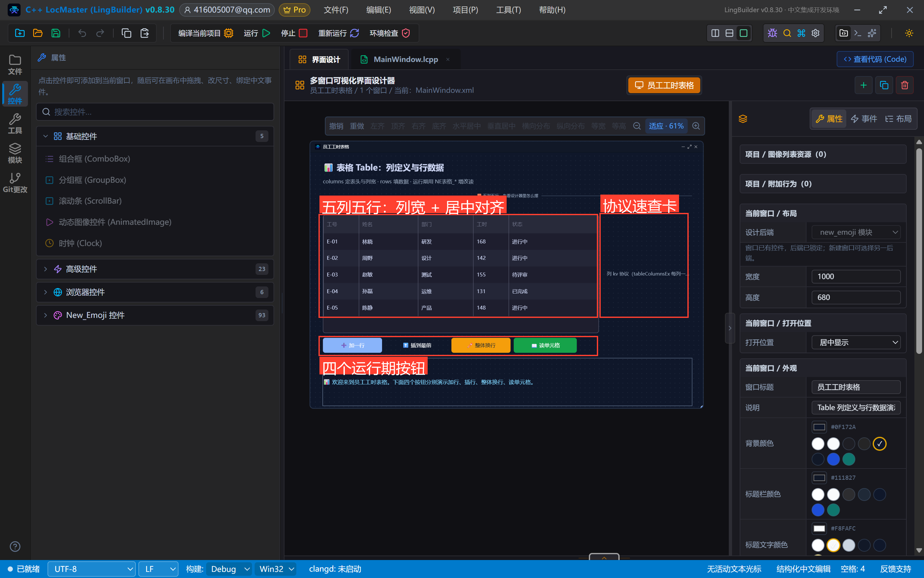Click the command key icon
Image resolution: width=924 pixels, height=578 pixels.
(801, 33)
